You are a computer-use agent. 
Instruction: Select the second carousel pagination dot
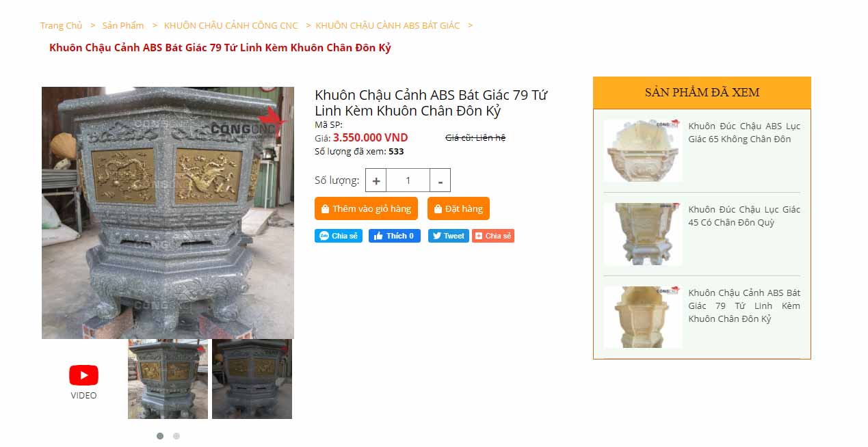[x=176, y=436]
